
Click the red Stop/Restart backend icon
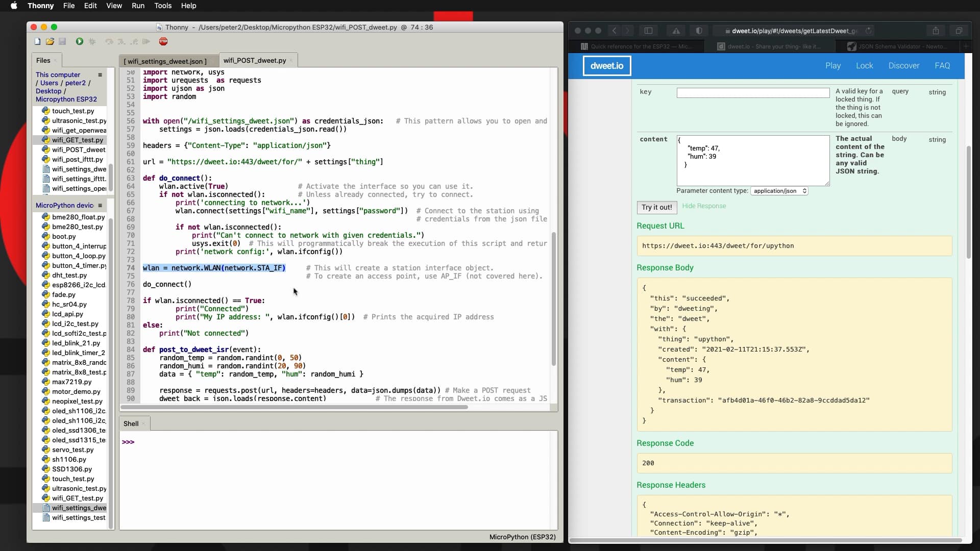tap(163, 41)
